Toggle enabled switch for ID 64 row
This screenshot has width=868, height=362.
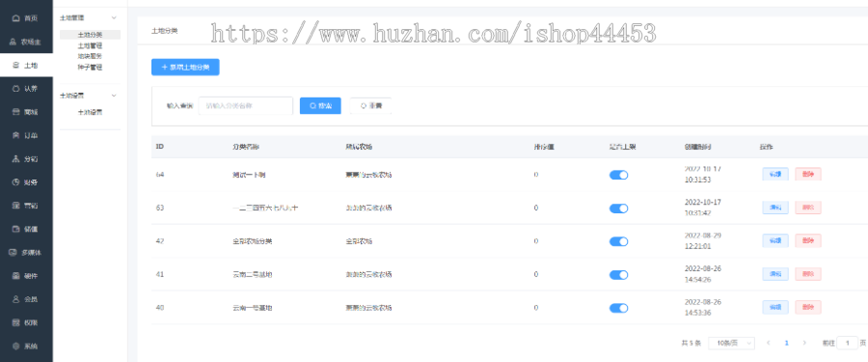point(618,175)
